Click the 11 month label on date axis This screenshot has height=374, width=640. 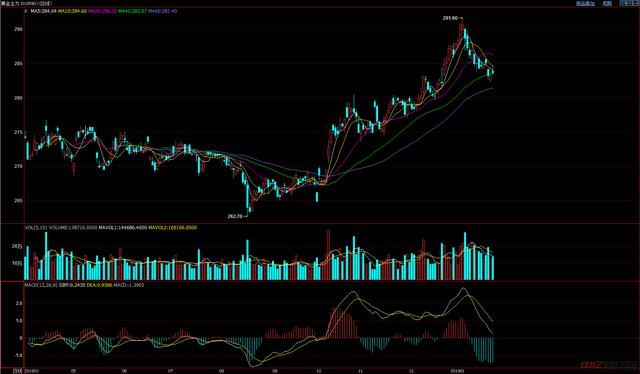click(x=360, y=371)
